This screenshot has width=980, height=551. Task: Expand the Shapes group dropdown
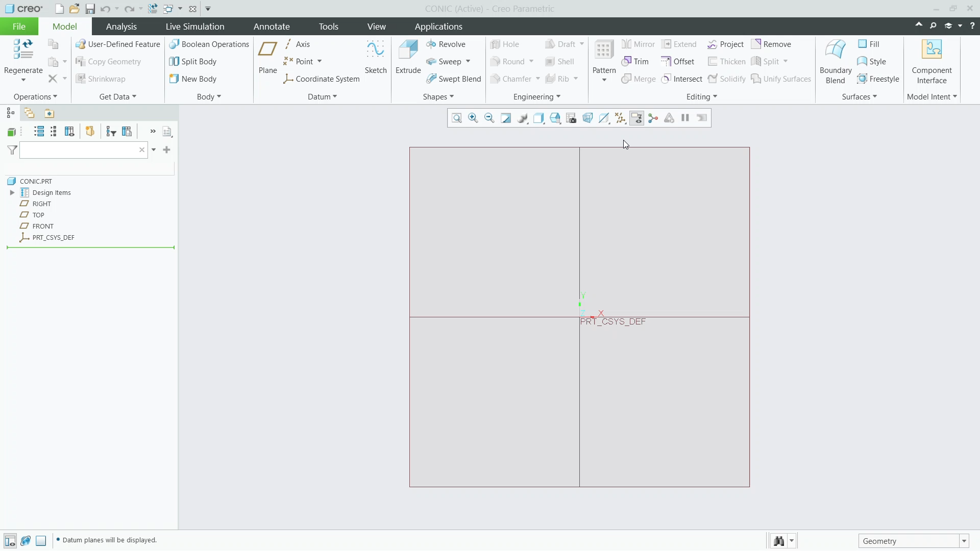[x=438, y=97]
